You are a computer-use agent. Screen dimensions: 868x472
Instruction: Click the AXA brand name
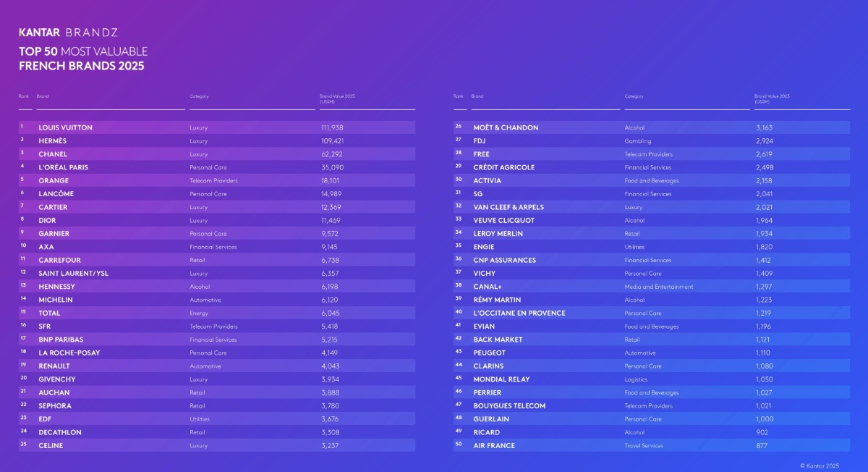pyautogui.click(x=46, y=247)
